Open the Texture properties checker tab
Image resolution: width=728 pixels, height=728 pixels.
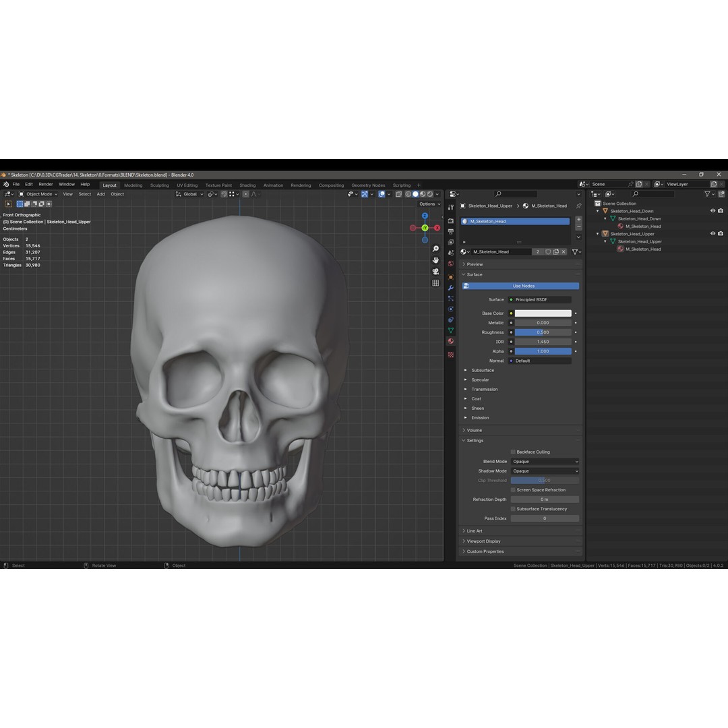pyautogui.click(x=450, y=355)
